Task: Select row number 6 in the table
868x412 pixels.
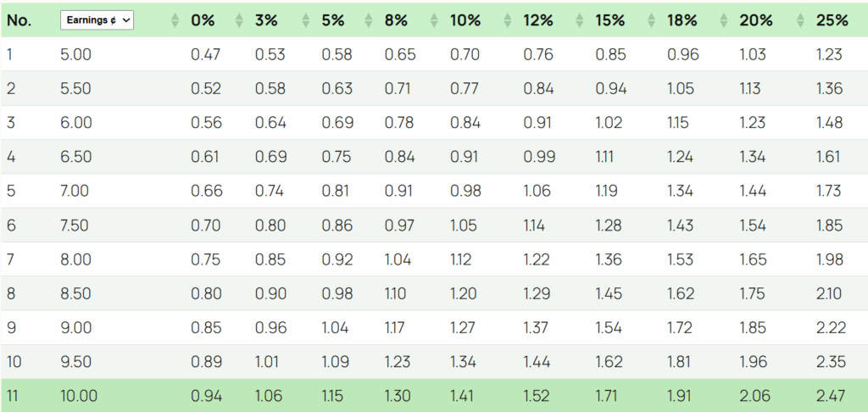Action: (x=12, y=225)
